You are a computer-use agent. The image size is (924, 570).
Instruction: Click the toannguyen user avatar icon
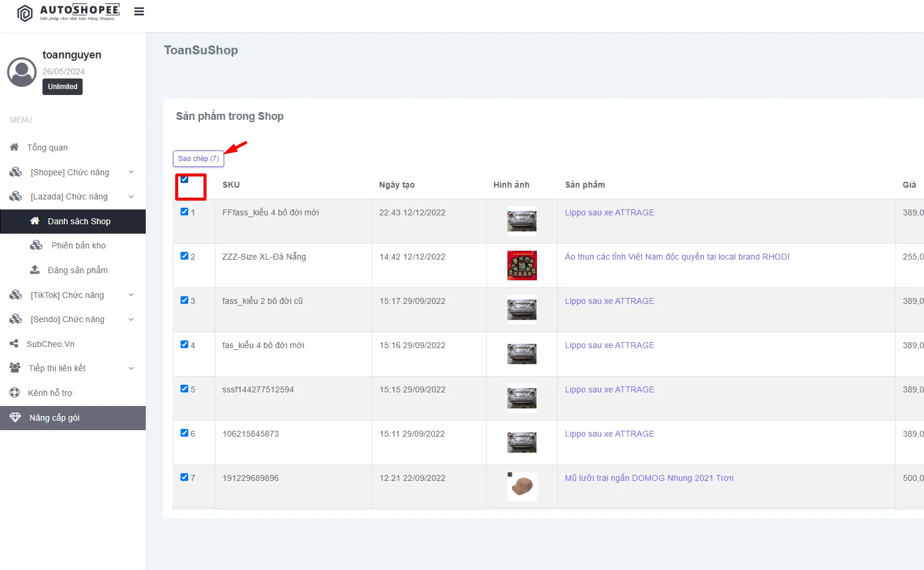click(22, 72)
